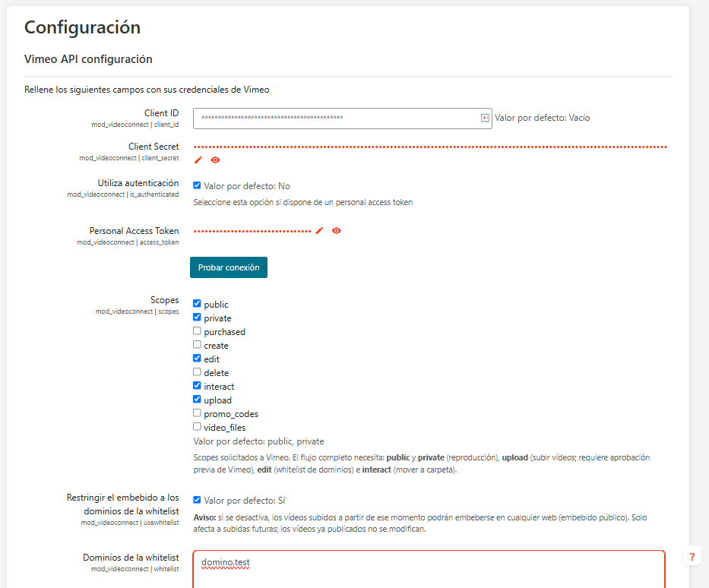Open the help question mark button
709x588 pixels.
coord(692,556)
